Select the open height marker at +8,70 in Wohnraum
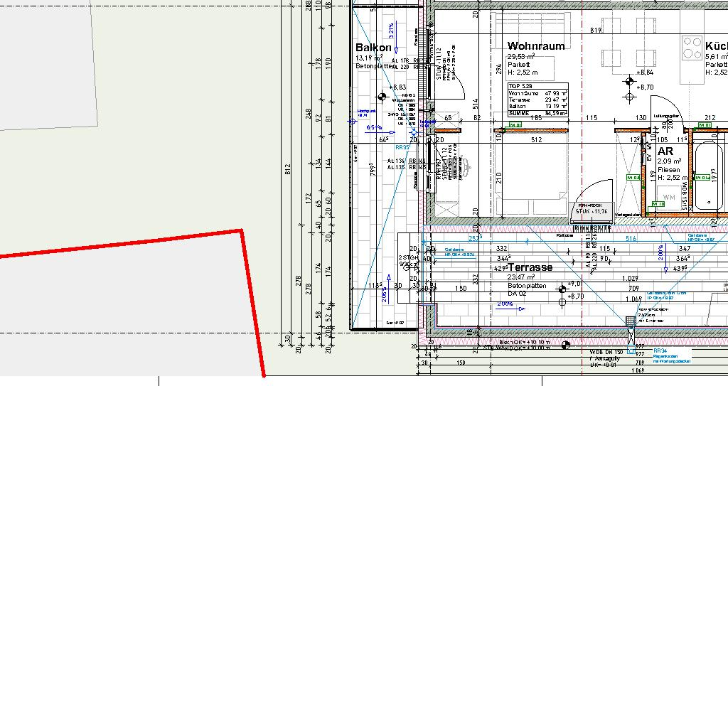Screen dimensions: 728x728 pyautogui.click(x=628, y=96)
